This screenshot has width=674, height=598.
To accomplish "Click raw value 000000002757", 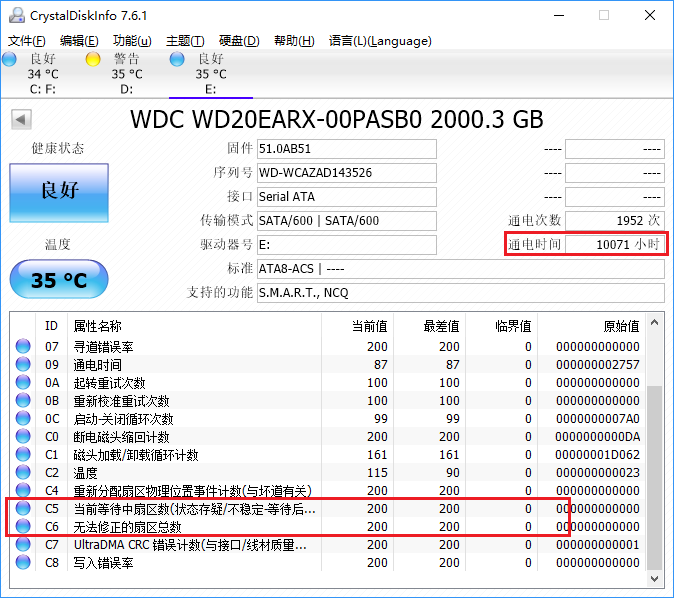I will (x=597, y=365).
